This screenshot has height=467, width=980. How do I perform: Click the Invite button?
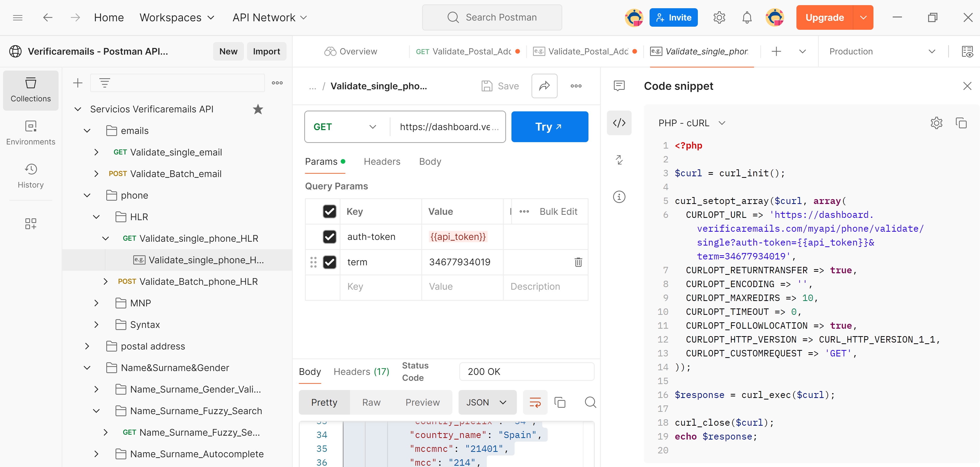coord(673,17)
